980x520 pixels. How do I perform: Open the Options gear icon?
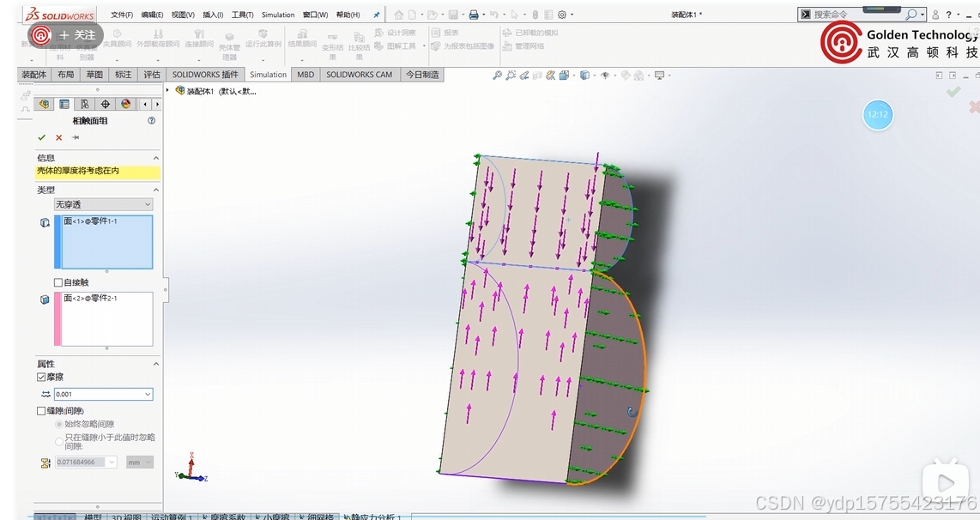[562, 15]
